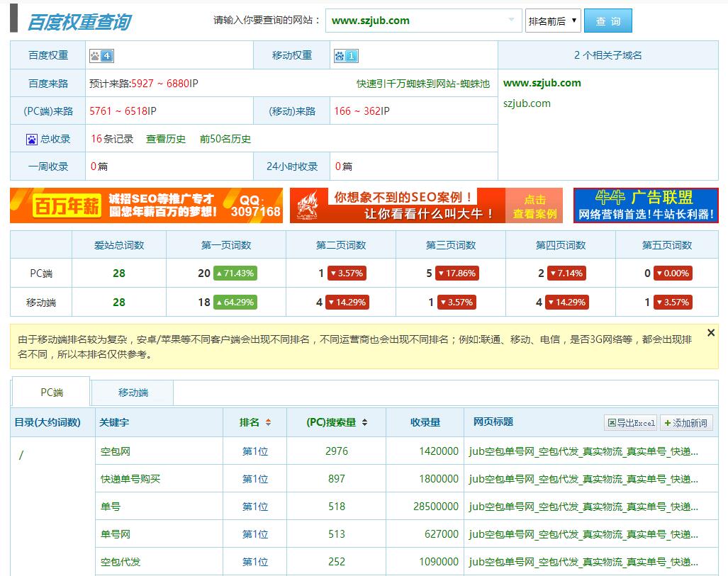The width and height of the screenshot is (728, 576).
Task: Click the index count 28500000 cell
Action: point(436,507)
